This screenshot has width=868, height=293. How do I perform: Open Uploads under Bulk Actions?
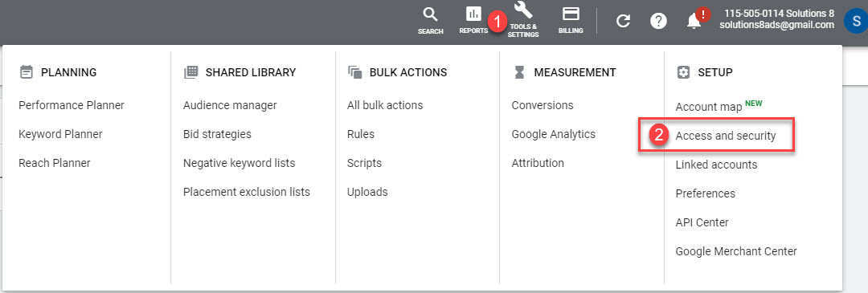pos(367,192)
